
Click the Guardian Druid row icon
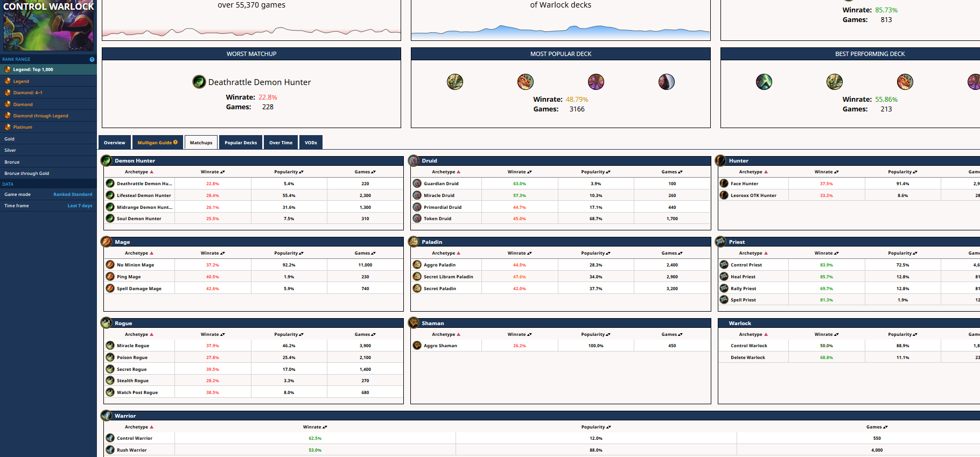(x=417, y=184)
